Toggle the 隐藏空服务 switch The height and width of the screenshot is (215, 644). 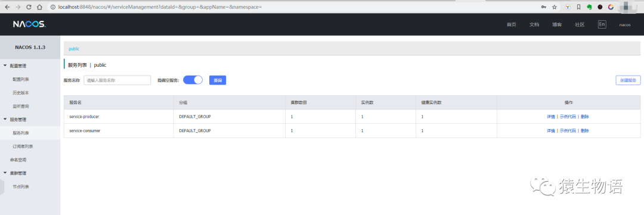[193, 80]
